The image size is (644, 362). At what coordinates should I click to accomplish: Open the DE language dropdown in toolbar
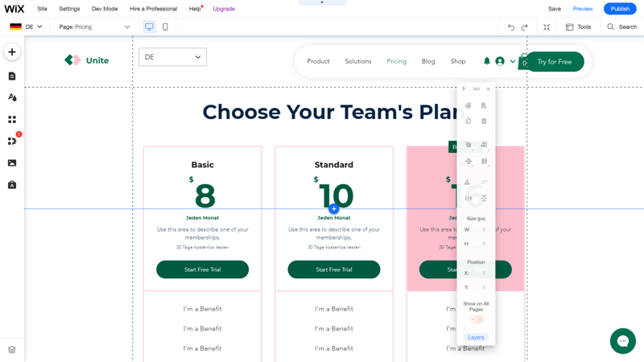26,27
